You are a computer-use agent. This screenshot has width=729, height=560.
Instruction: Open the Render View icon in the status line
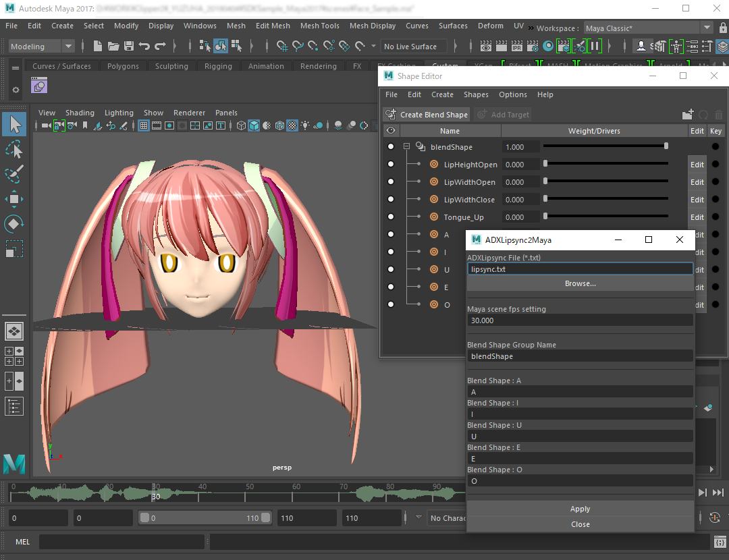click(x=485, y=46)
